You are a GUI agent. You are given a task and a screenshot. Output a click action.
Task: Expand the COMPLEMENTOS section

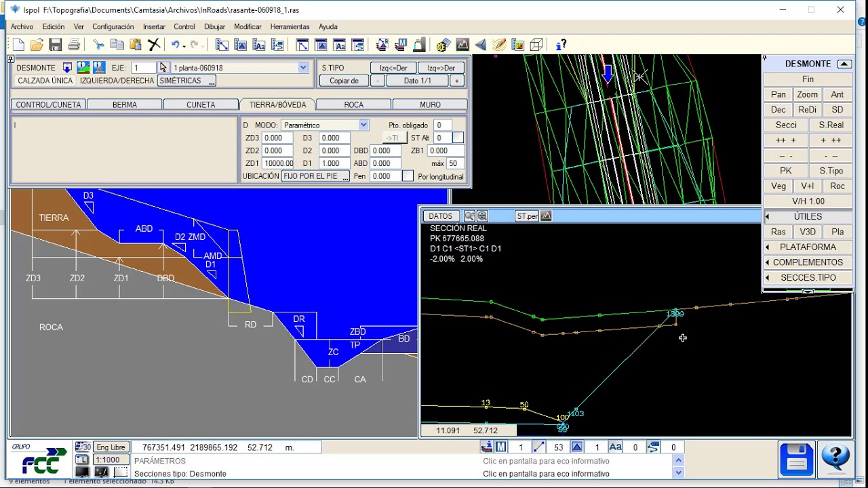pyautogui.click(x=808, y=262)
